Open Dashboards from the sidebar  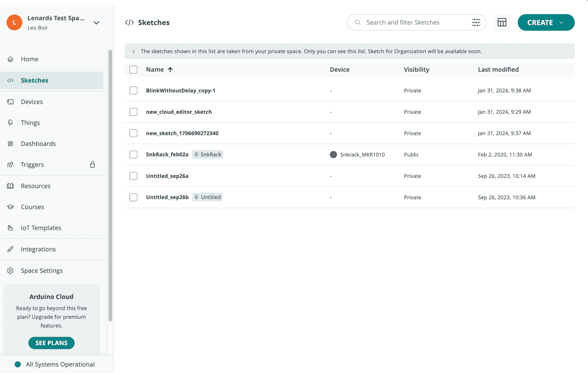coord(38,144)
